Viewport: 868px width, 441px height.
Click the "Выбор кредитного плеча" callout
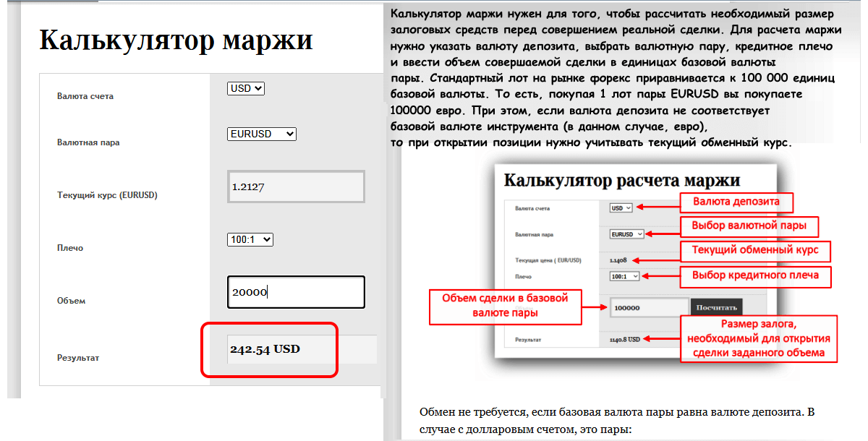tap(755, 275)
